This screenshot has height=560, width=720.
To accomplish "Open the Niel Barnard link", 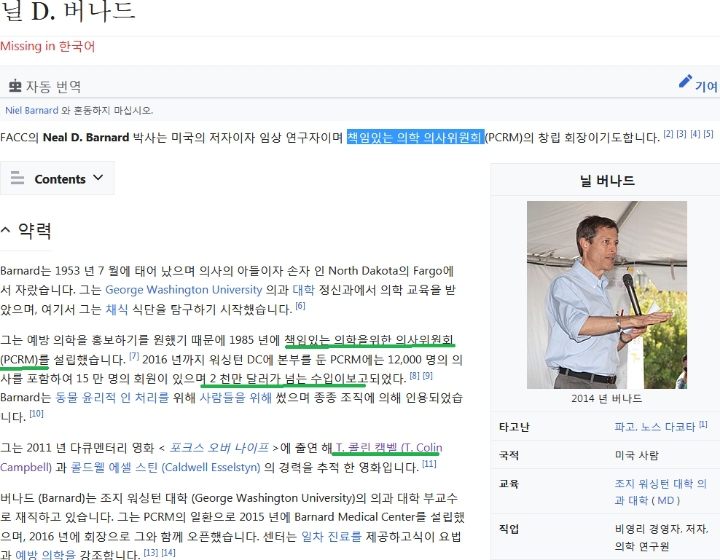I will coord(32,110).
